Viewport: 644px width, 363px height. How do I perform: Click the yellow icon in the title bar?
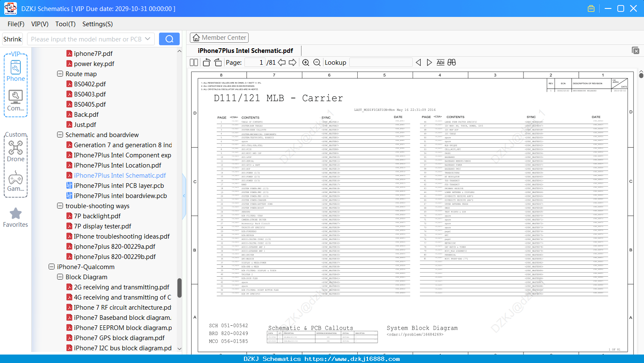[591, 8]
